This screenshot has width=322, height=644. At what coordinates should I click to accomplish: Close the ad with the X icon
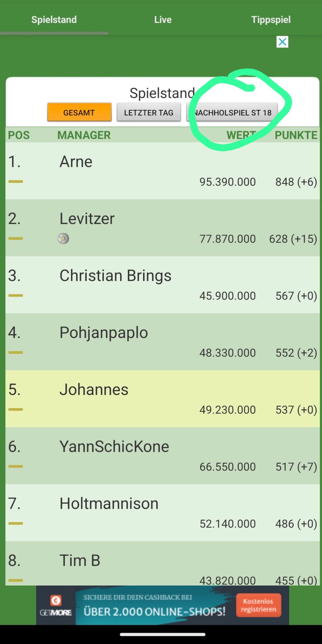(x=282, y=42)
